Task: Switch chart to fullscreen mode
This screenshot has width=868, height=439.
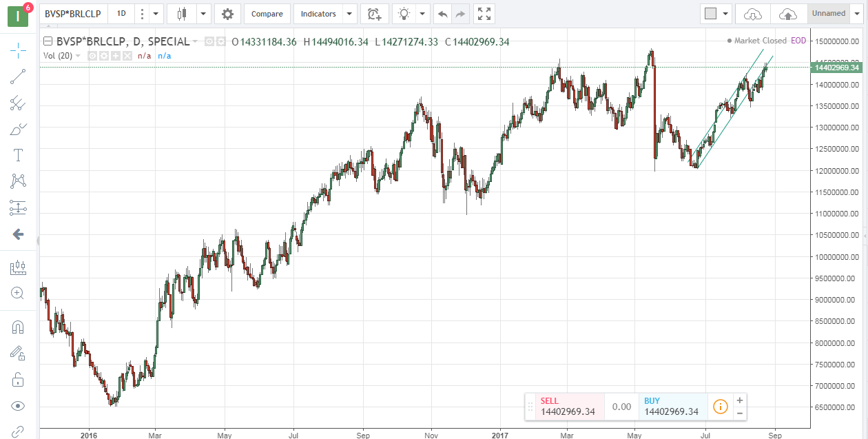Action: click(x=484, y=14)
